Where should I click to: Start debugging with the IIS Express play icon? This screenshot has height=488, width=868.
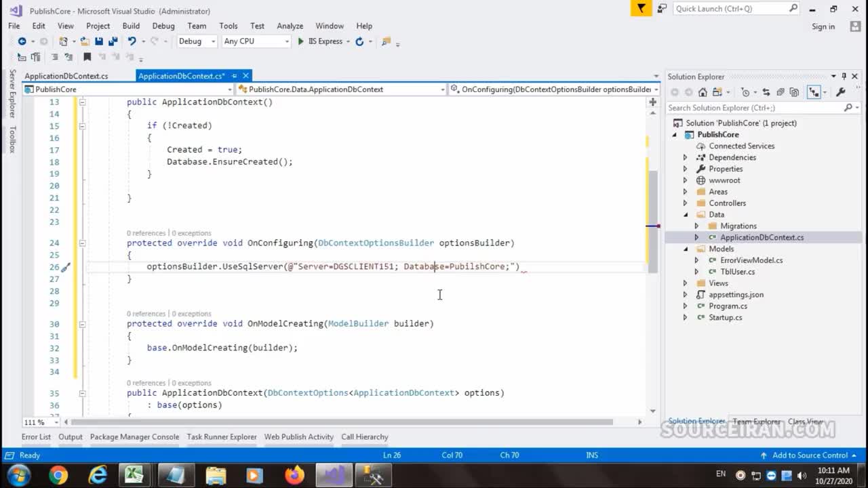point(300,41)
